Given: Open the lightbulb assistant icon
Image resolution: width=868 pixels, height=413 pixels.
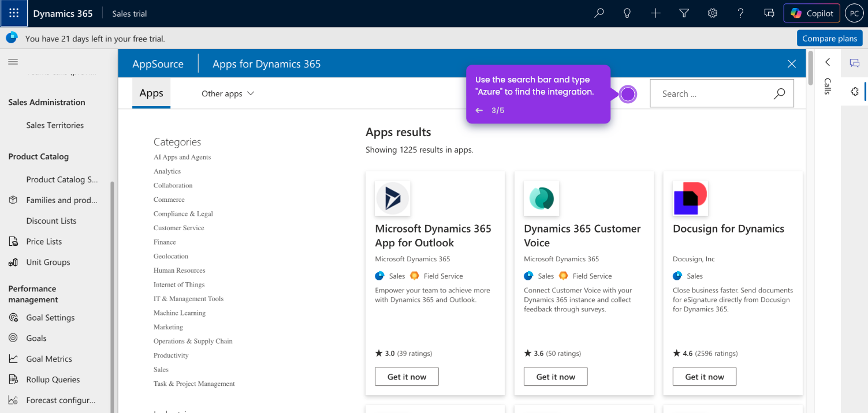Looking at the screenshot, I should click(627, 13).
